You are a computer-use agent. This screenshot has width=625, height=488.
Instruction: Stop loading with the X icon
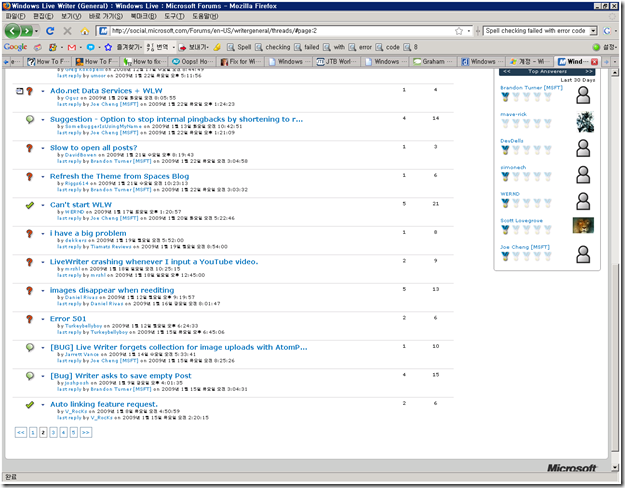tap(67, 31)
